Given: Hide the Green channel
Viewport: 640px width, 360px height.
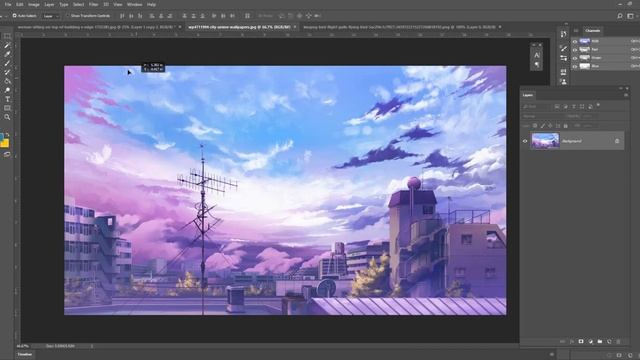Looking at the screenshot, I should coord(575,58).
